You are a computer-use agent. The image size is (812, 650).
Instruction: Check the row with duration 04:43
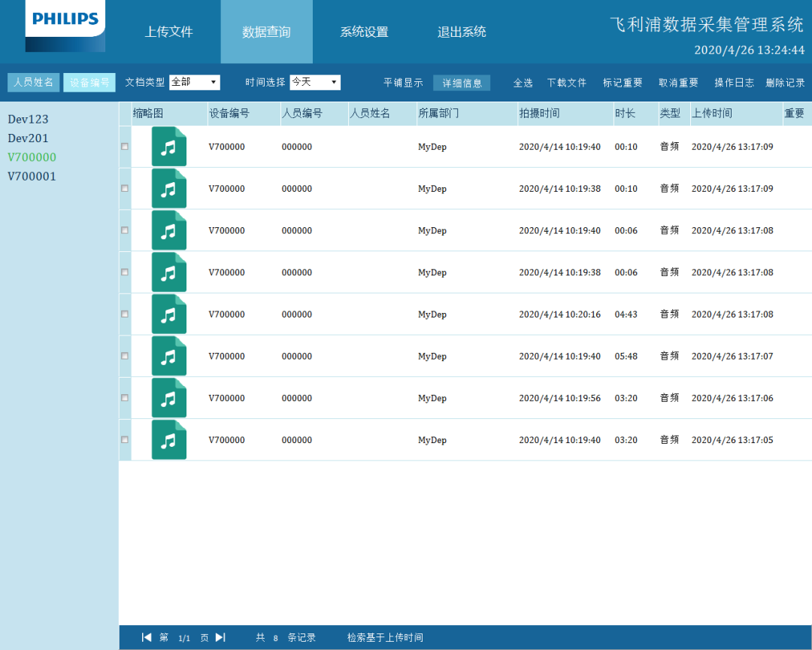[x=125, y=314]
